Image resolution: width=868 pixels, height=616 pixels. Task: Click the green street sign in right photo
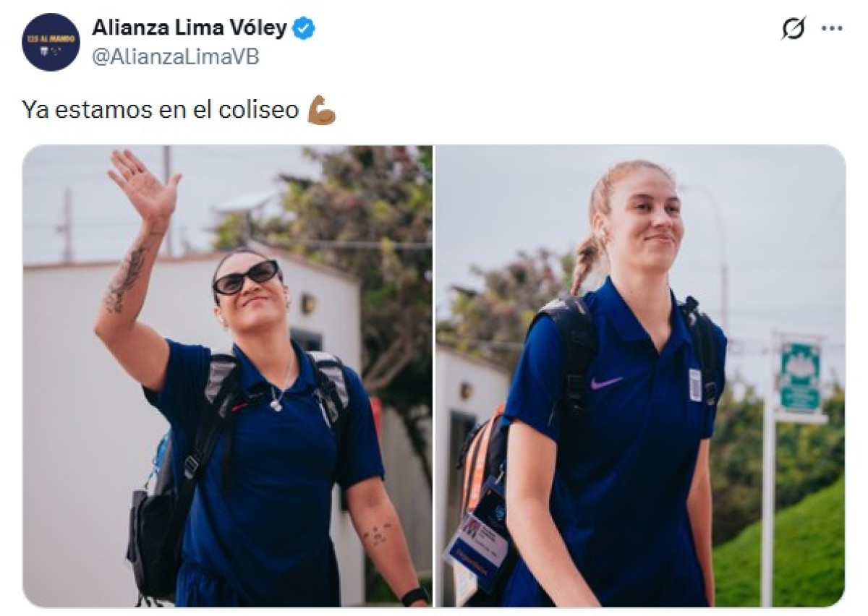click(800, 376)
